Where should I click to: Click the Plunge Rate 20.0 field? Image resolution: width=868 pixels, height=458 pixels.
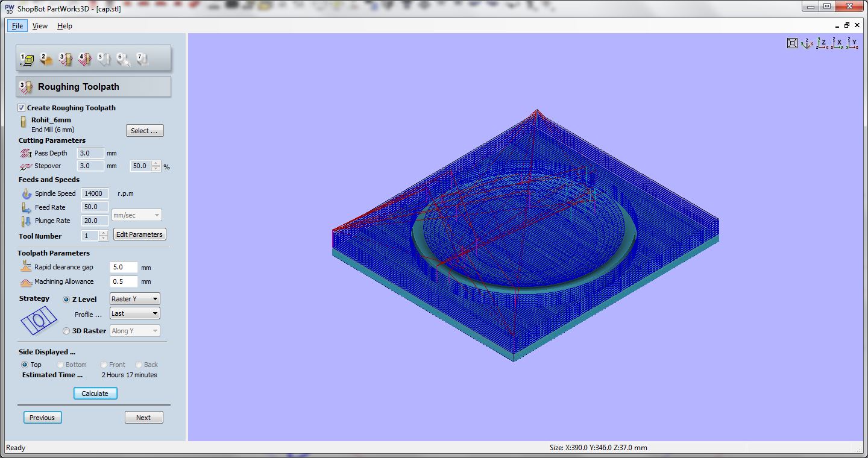(95, 221)
